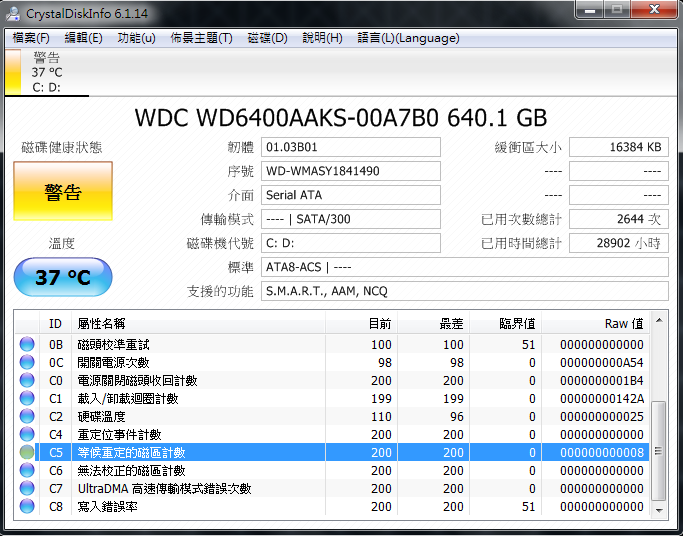Click the power-on hours field 28902 小時

pos(619,243)
